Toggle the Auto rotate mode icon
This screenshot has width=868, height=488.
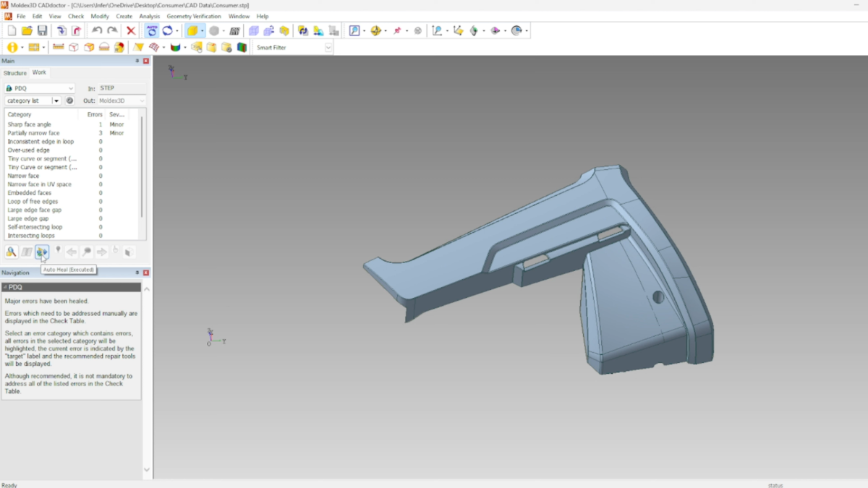152,30
